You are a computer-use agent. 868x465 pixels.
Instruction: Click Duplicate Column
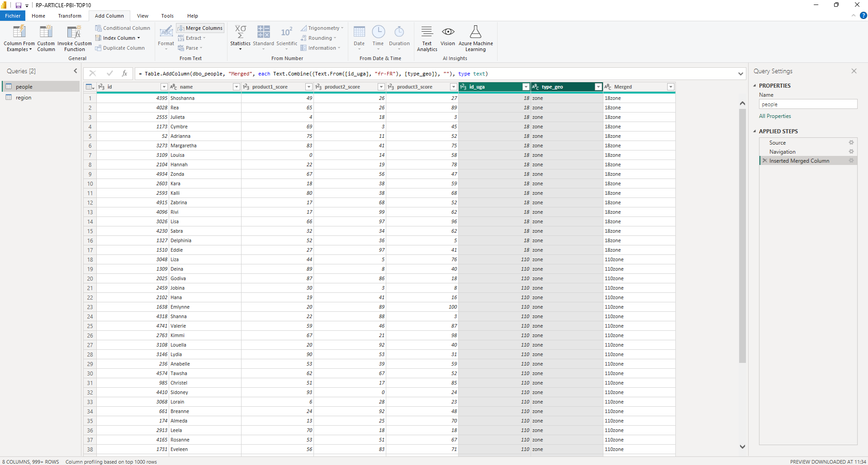[x=120, y=48]
